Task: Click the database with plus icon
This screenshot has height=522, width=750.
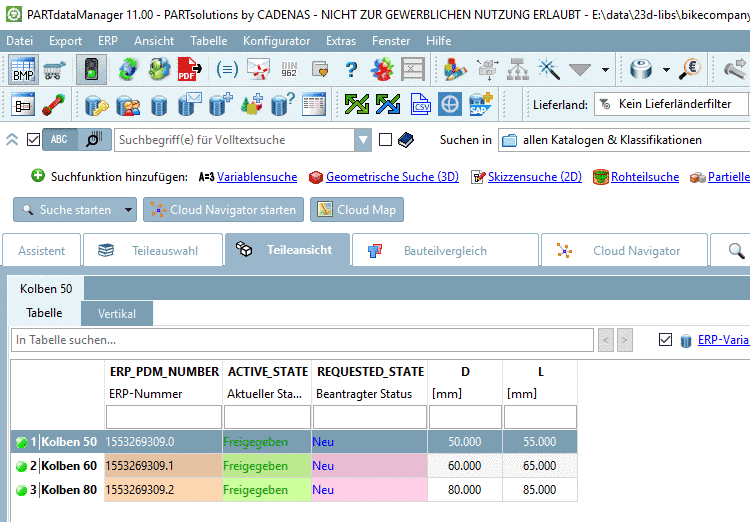Action: click(x=221, y=104)
